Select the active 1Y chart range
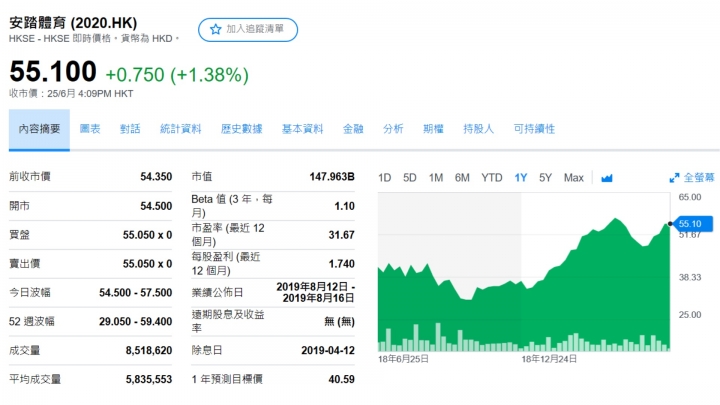This screenshot has width=720, height=405. point(521,178)
